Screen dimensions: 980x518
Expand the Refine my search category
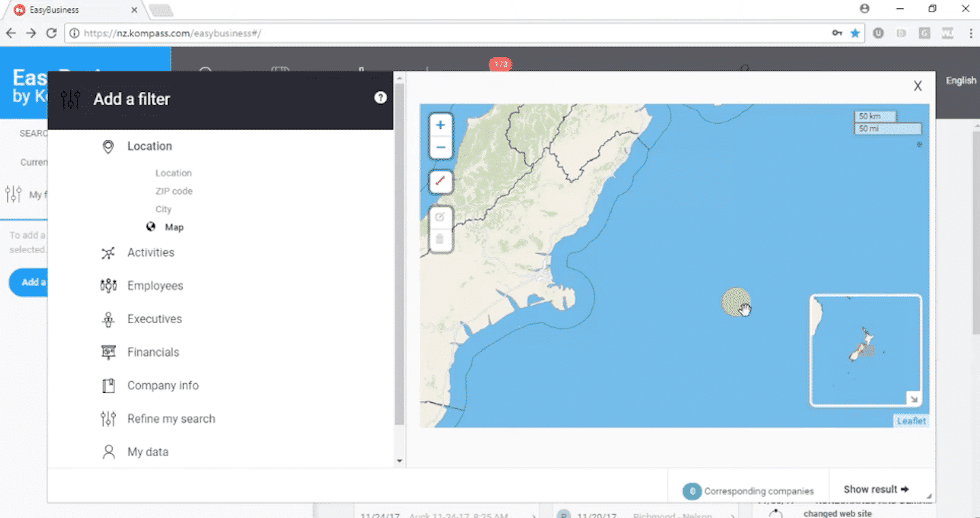(171, 419)
